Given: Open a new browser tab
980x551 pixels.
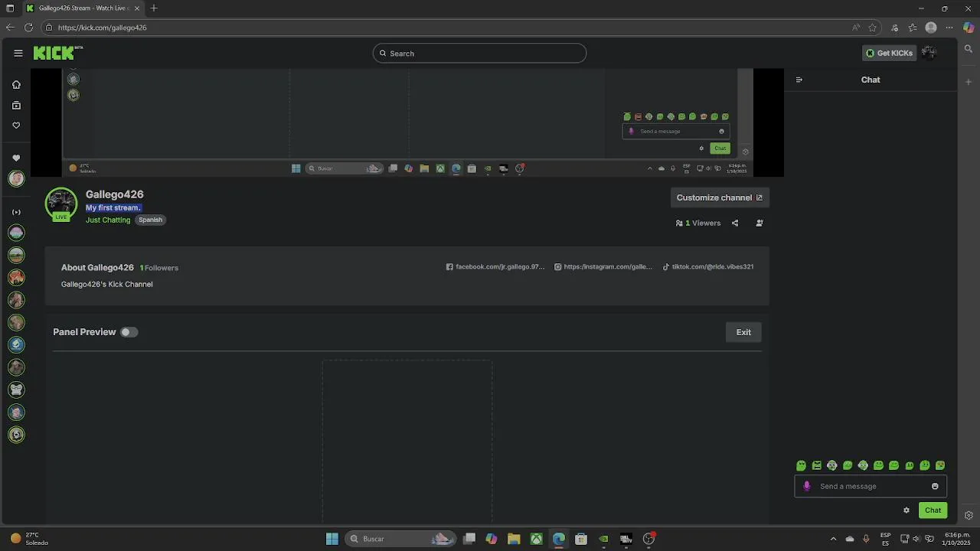Looking at the screenshot, I should click(x=154, y=8).
